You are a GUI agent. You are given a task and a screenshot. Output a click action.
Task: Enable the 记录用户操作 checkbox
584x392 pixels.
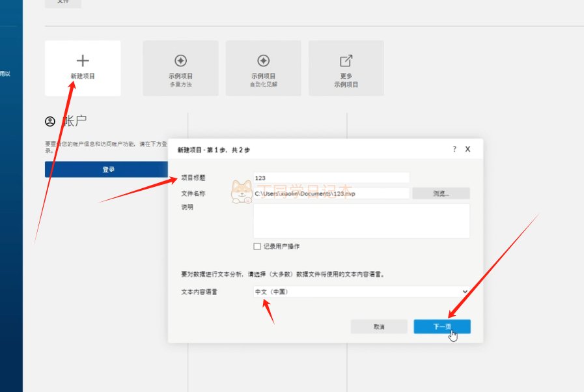coord(257,247)
